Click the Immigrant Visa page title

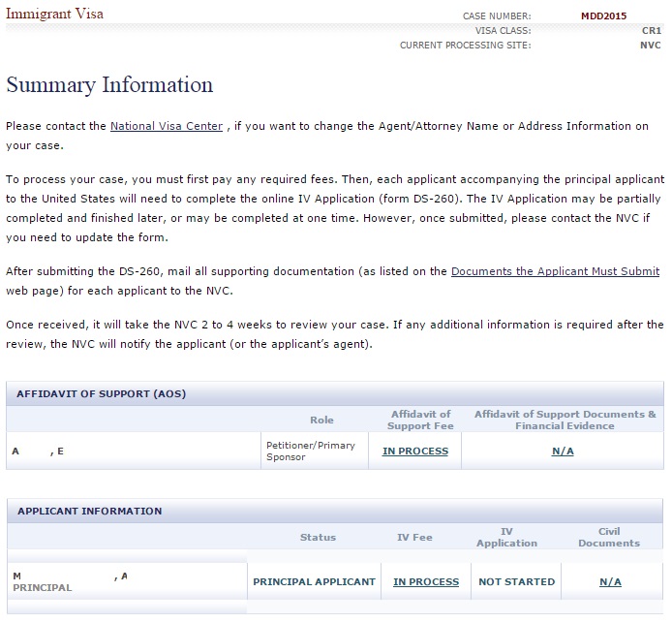point(54,14)
